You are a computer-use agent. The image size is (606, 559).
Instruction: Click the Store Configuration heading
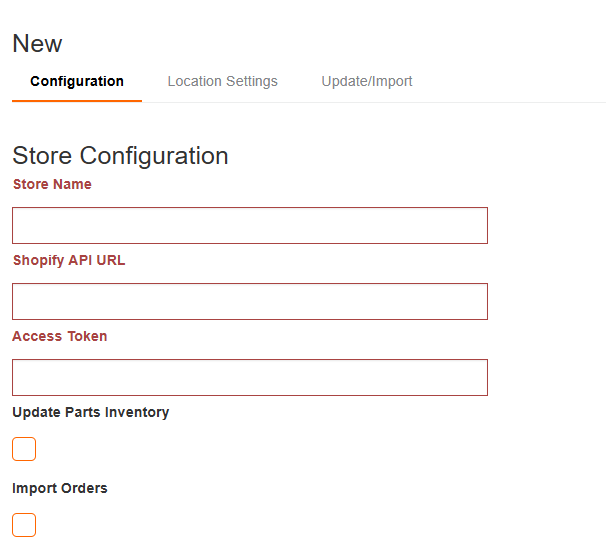tap(120, 156)
